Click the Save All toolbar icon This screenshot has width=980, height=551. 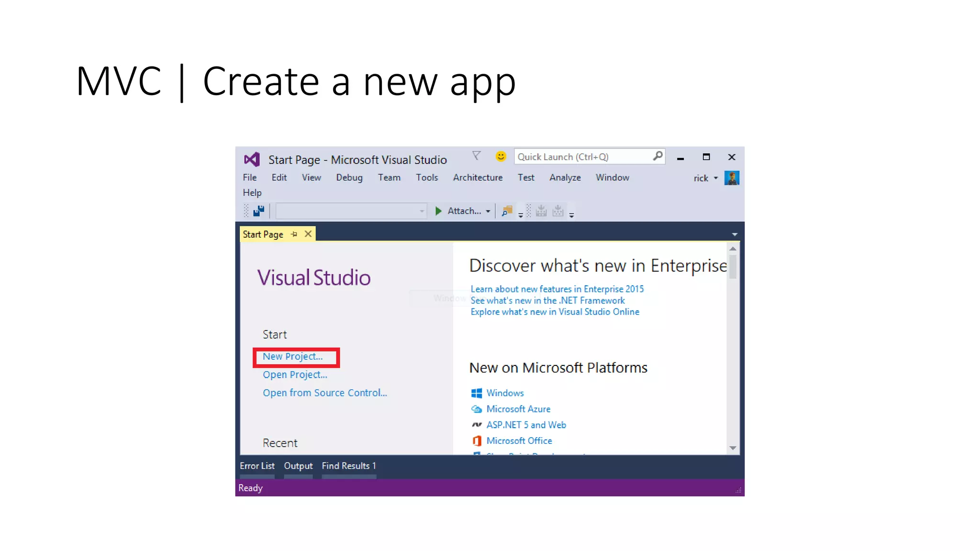(259, 210)
